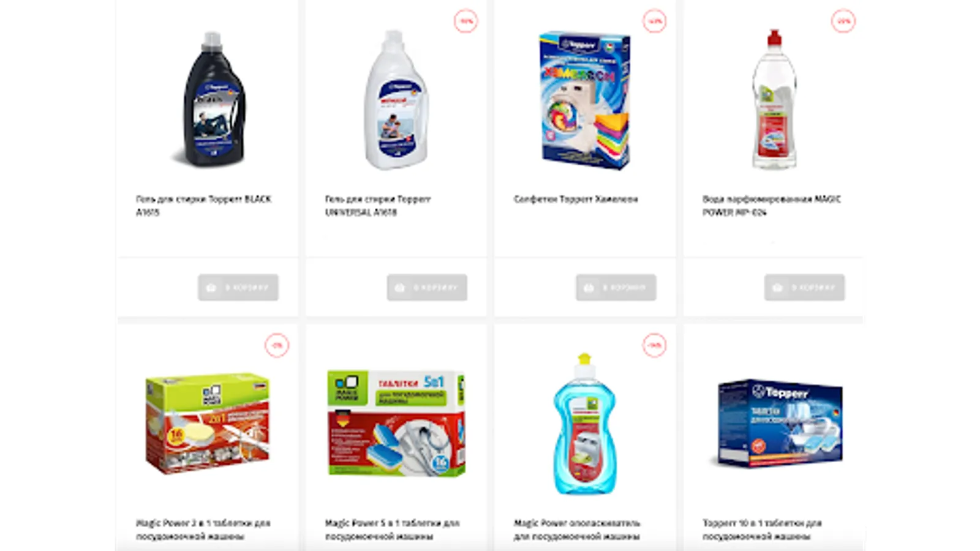The width and height of the screenshot is (980, 551).
Task: Click the cart icon under MAGIC POWER perfumed water
Action: (778, 288)
